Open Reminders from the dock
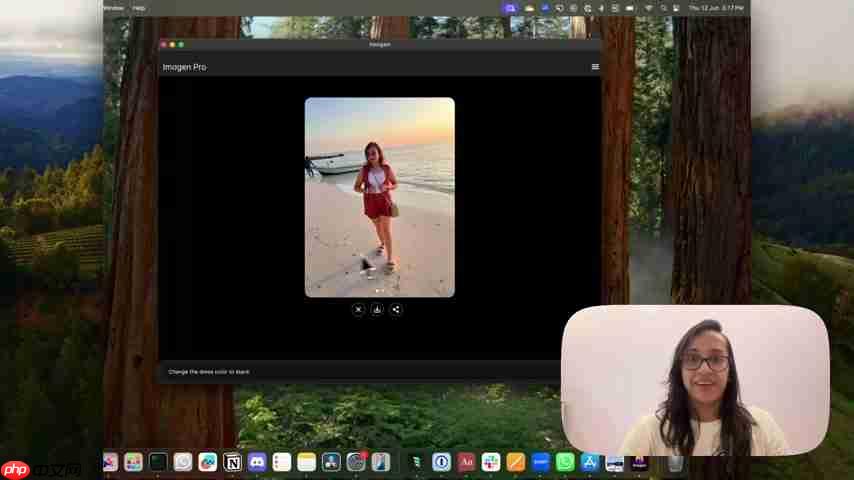Screen dimensions: 854x480 point(282,463)
